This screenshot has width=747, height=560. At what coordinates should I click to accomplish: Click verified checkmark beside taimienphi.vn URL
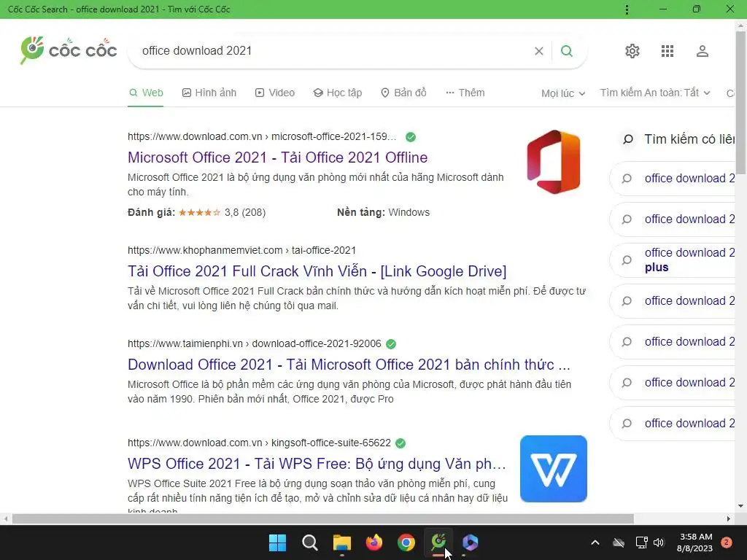click(x=391, y=344)
